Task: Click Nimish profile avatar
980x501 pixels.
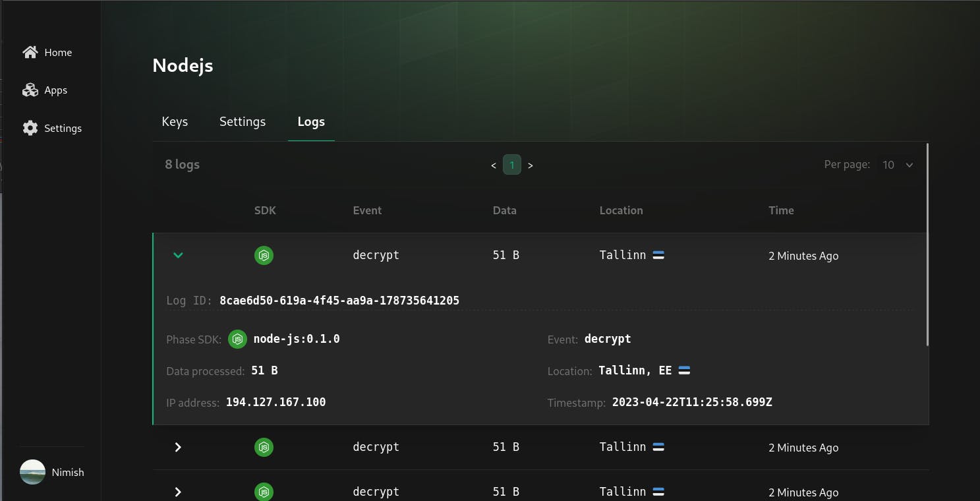Action: tap(32, 472)
